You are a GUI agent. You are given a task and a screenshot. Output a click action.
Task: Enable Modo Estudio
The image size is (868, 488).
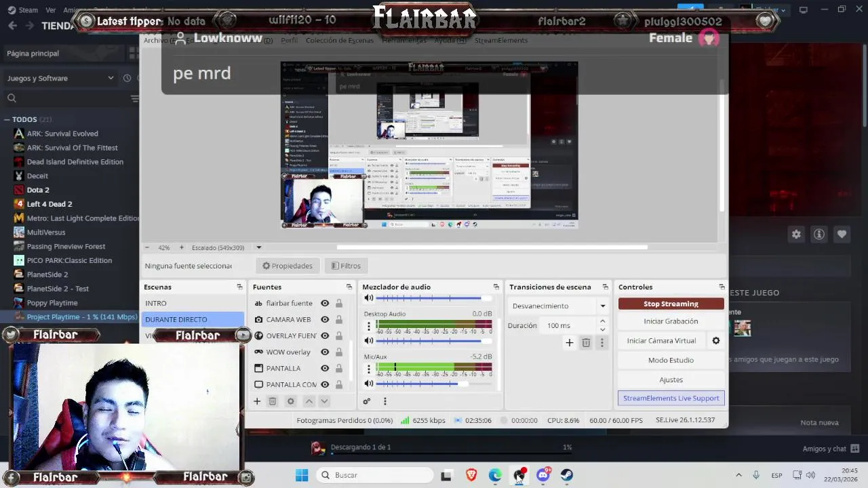(x=671, y=361)
